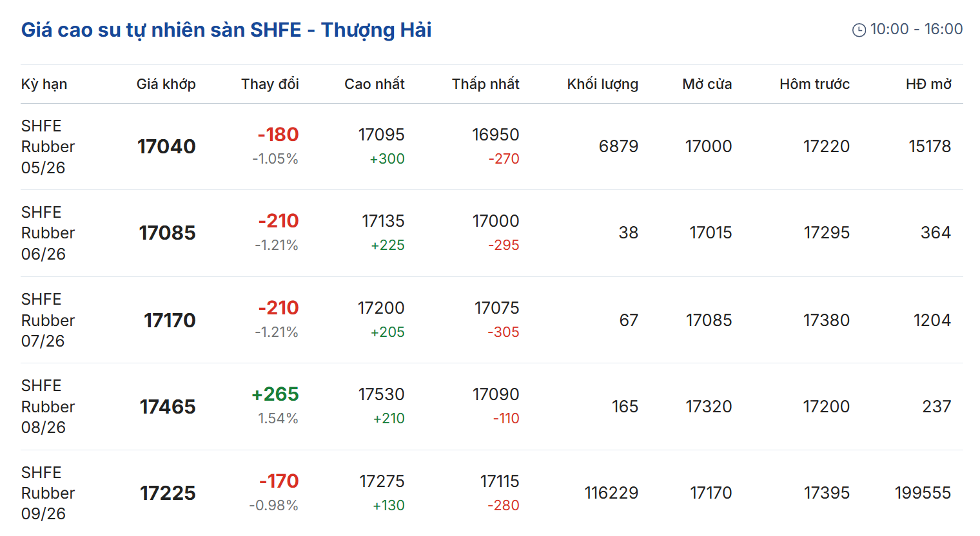Viewport: 980px width, 536px height.
Task: Click the 116229 volume figure
Action: (611, 493)
